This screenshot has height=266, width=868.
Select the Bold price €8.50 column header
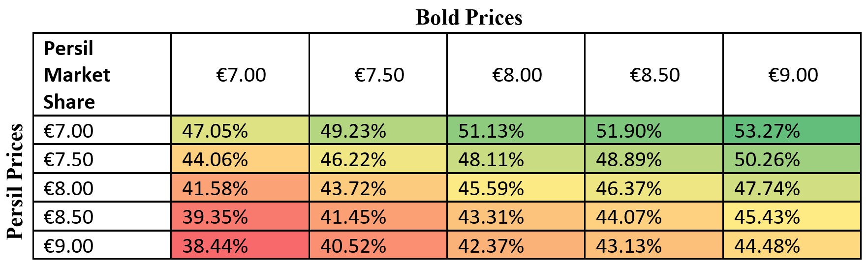[654, 75]
